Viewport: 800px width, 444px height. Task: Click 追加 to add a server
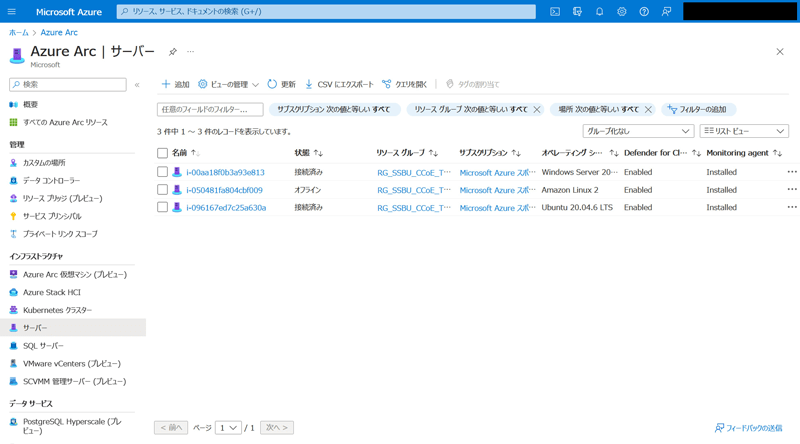click(176, 84)
